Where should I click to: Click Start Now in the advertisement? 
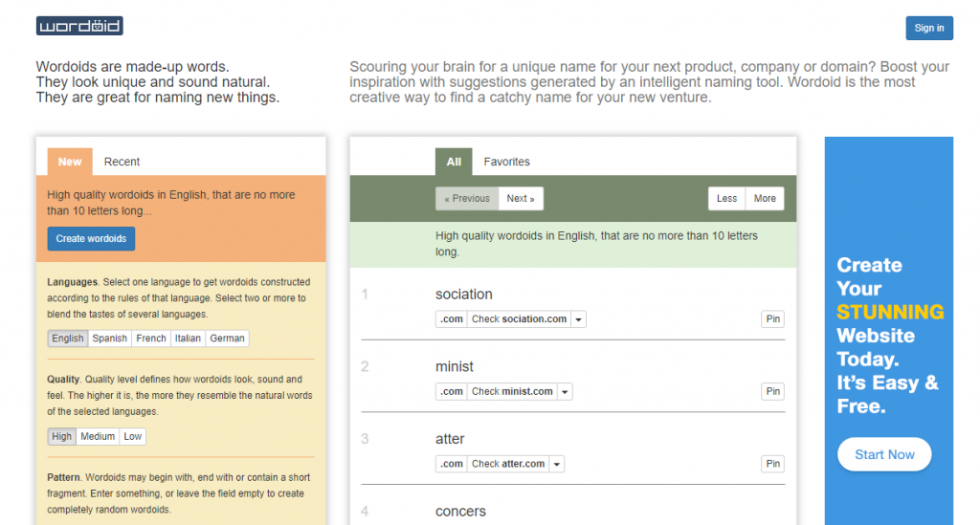(x=884, y=454)
